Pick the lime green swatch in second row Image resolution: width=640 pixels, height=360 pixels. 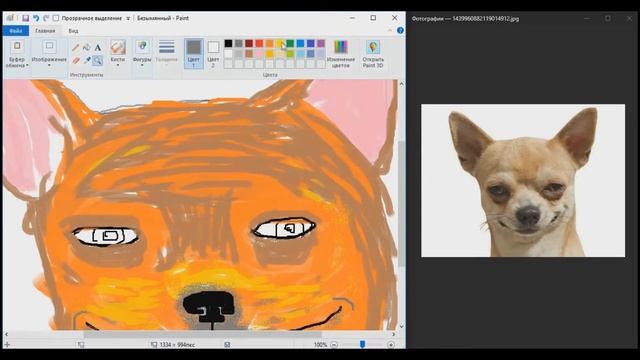pyautogui.click(x=290, y=53)
